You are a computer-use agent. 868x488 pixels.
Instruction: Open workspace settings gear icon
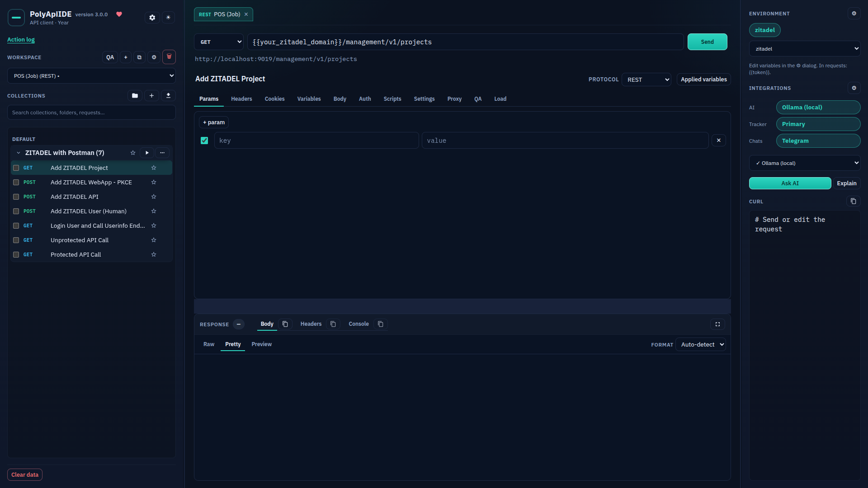pyautogui.click(x=154, y=57)
